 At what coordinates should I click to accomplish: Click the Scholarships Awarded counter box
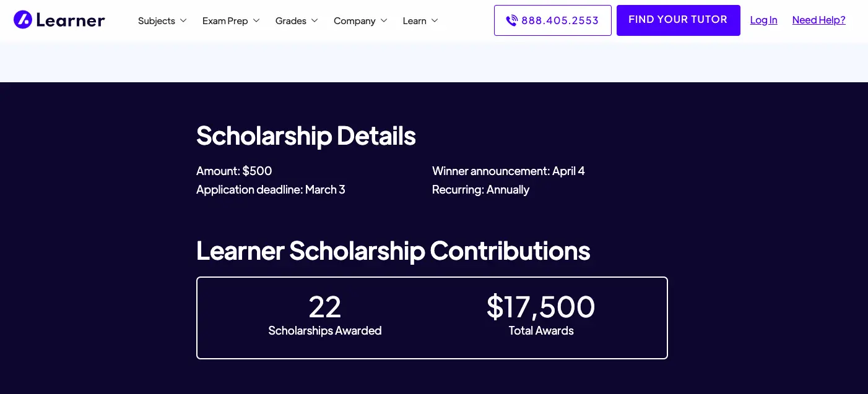(x=324, y=315)
